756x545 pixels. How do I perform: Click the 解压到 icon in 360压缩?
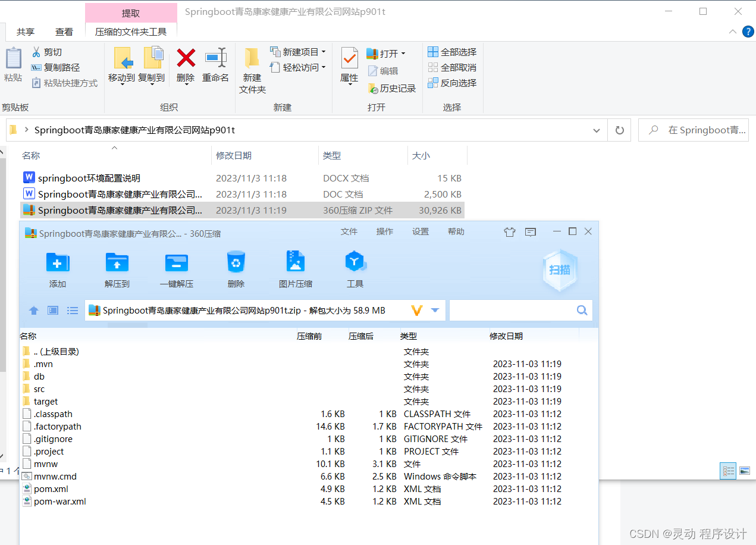[117, 262]
